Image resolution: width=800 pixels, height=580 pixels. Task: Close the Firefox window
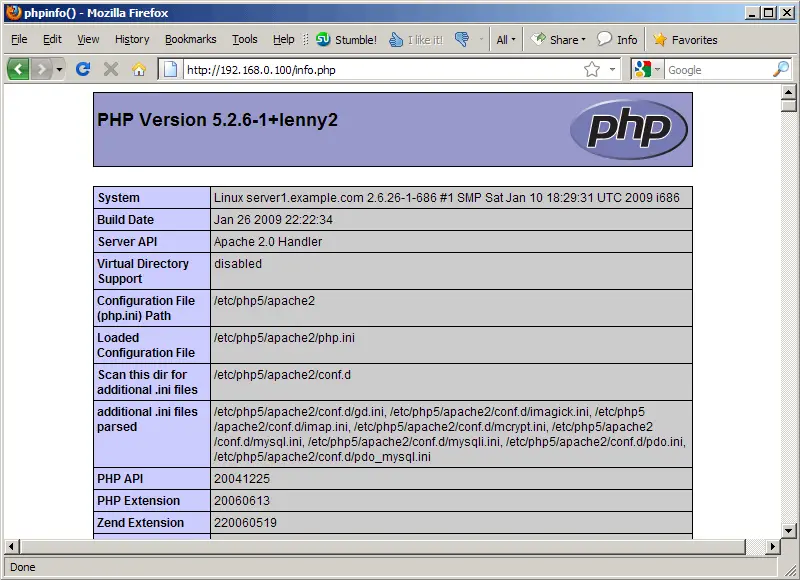(787, 13)
